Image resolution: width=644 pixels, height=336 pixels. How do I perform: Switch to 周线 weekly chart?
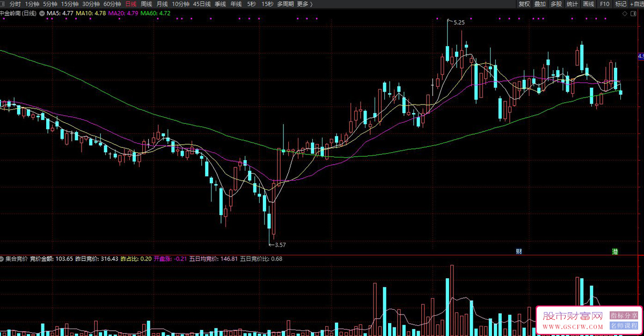coord(147,4)
